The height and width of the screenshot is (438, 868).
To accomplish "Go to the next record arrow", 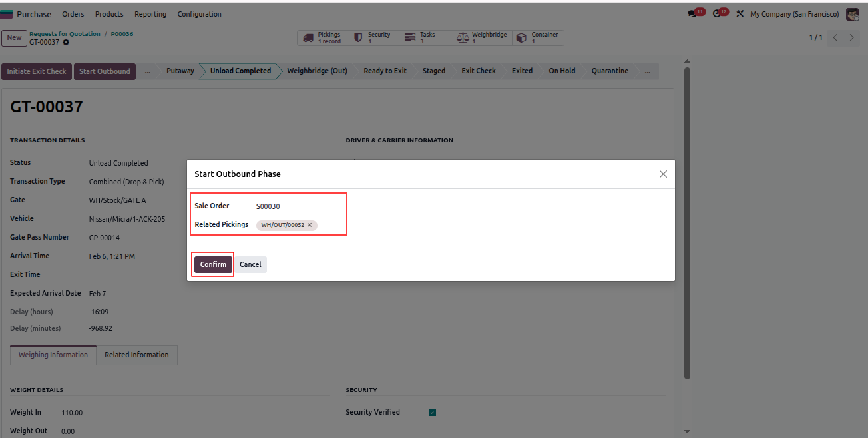I will pyautogui.click(x=851, y=37).
